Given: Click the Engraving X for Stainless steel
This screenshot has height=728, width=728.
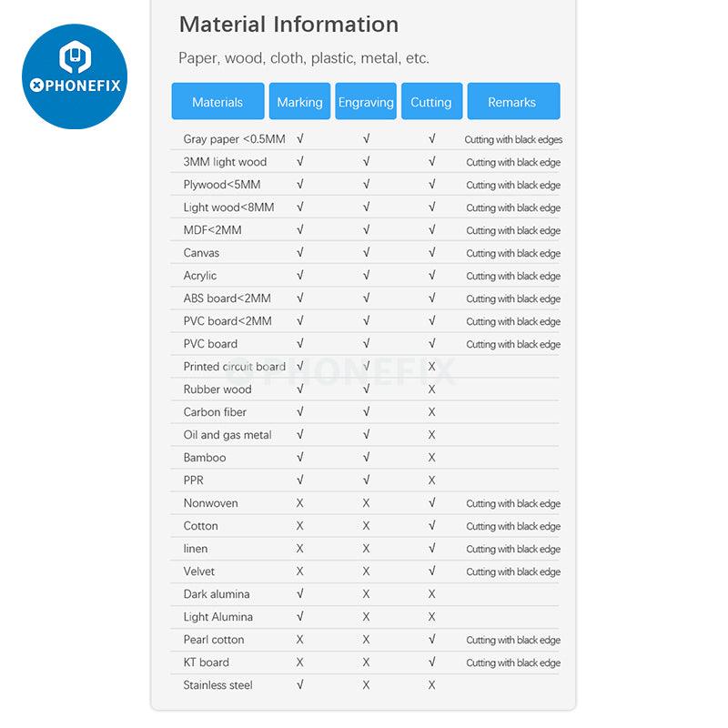Looking at the screenshot, I should 366,685.
